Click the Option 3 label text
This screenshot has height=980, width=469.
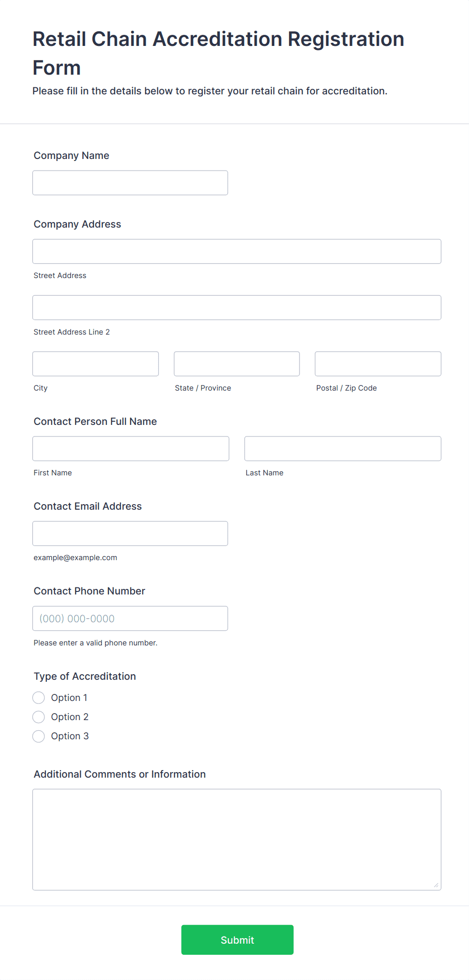click(x=70, y=736)
